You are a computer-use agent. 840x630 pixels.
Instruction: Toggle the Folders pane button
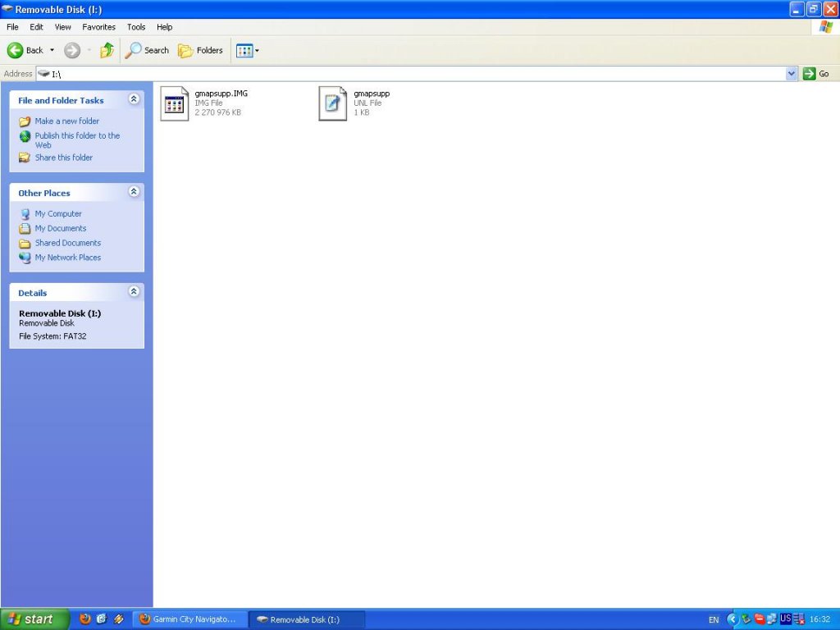click(x=200, y=50)
